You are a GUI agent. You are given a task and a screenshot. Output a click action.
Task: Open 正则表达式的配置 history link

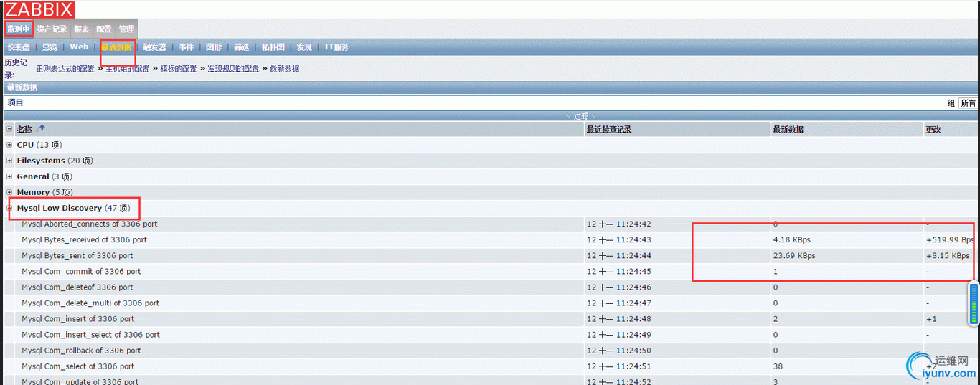pyautogui.click(x=65, y=69)
